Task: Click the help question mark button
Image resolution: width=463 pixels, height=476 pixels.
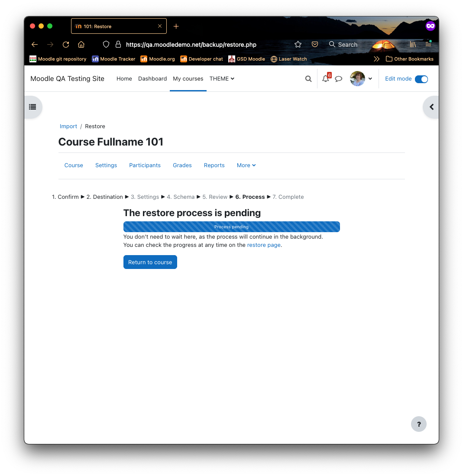Action: [x=419, y=424]
